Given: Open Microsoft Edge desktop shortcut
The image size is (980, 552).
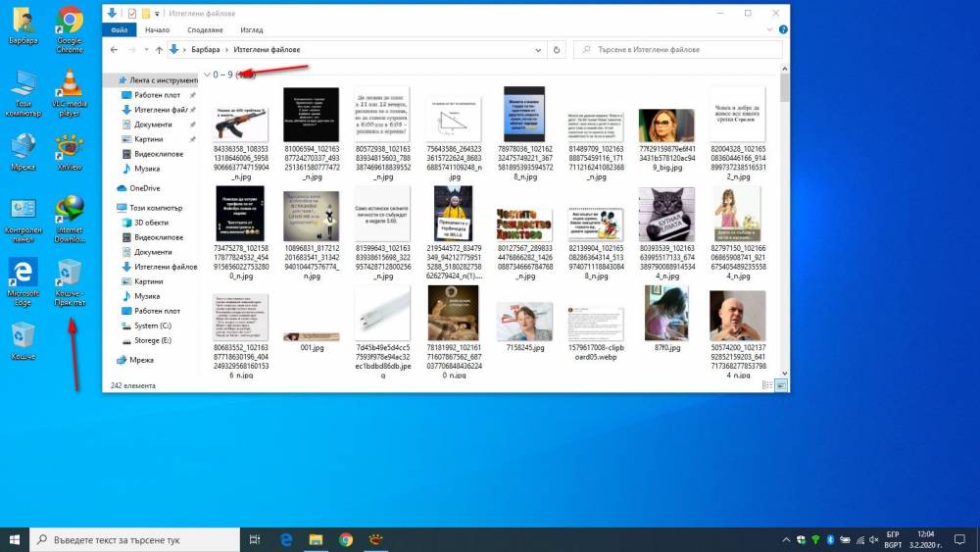Looking at the screenshot, I should pyautogui.click(x=24, y=282).
